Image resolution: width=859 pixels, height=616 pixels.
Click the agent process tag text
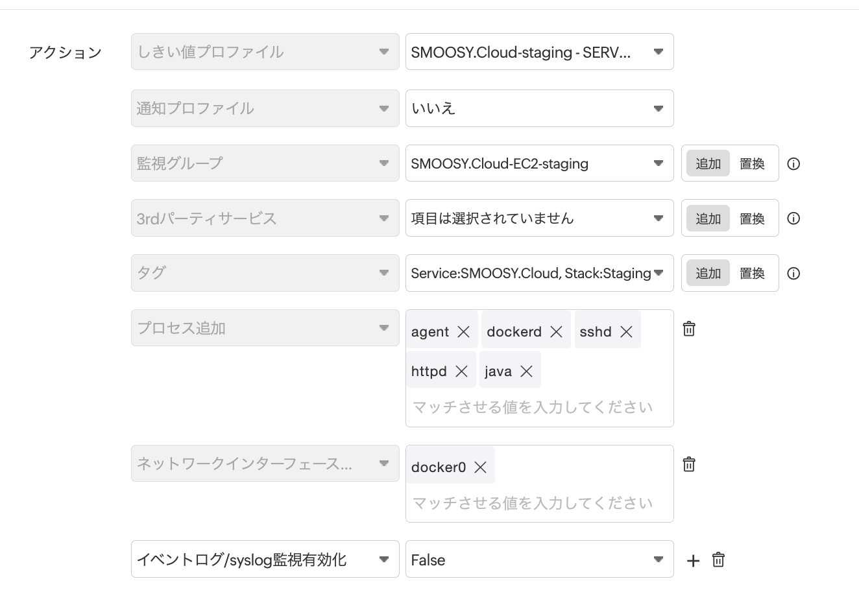pos(430,332)
